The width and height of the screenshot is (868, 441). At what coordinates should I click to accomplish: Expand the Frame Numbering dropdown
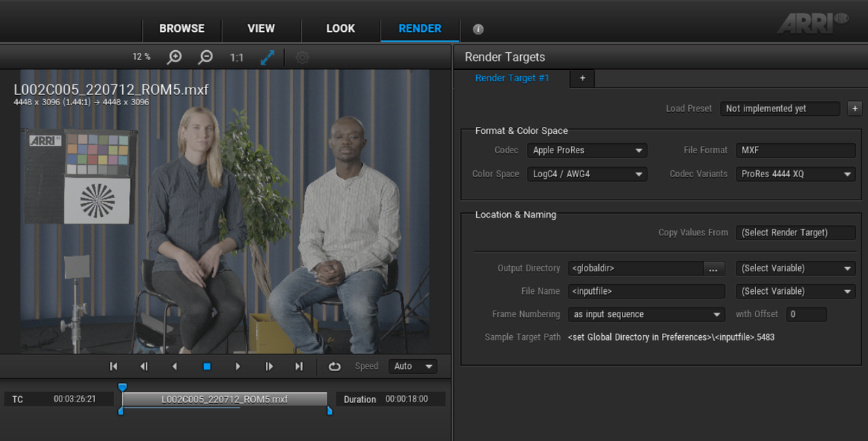[x=647, y=314]
